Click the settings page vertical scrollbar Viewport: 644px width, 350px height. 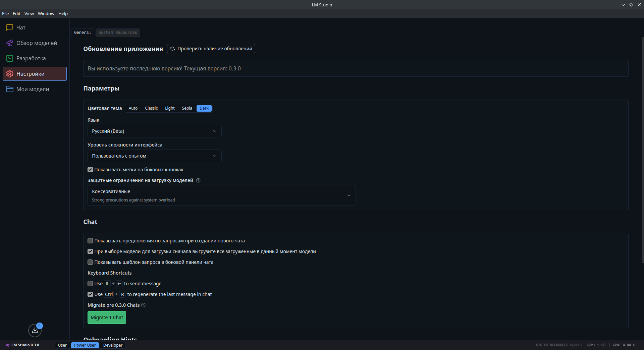(642, 151)
